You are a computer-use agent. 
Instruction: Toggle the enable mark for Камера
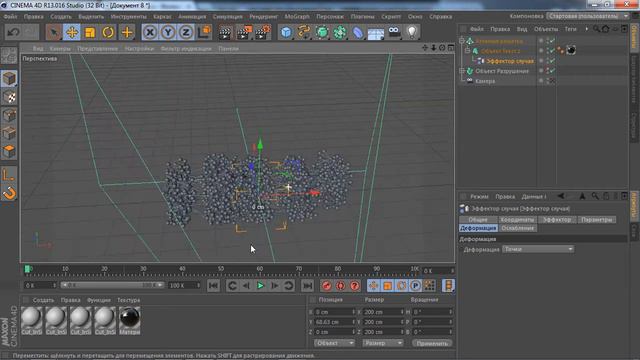pyautogui.click(x=551, y=81)
